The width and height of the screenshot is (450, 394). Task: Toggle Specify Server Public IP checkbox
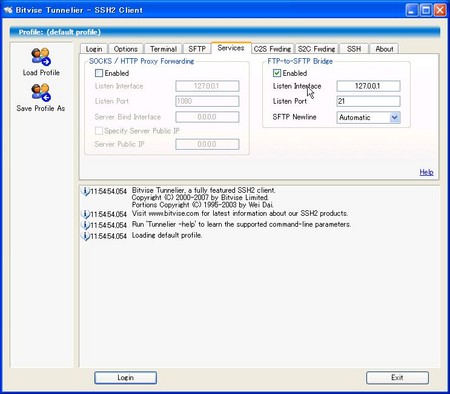(99, 131)
